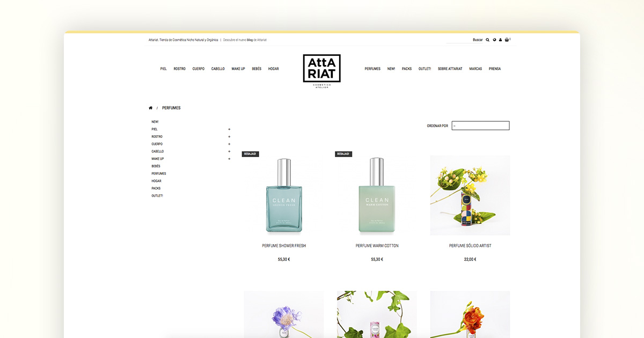Expand the Cuerpo sidebar category

pyautogui.click(x=229, y=144)
